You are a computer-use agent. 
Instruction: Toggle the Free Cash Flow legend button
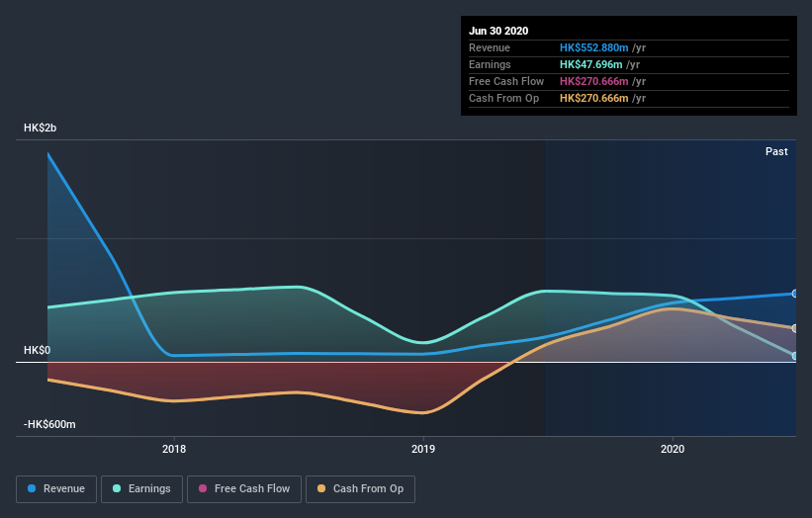(x=244, y=489)
